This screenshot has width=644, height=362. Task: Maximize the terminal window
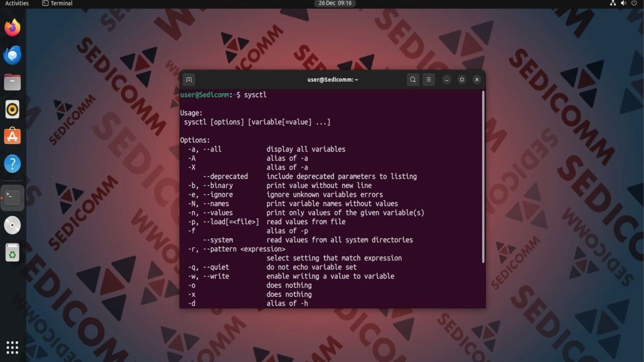click(462, 80)
